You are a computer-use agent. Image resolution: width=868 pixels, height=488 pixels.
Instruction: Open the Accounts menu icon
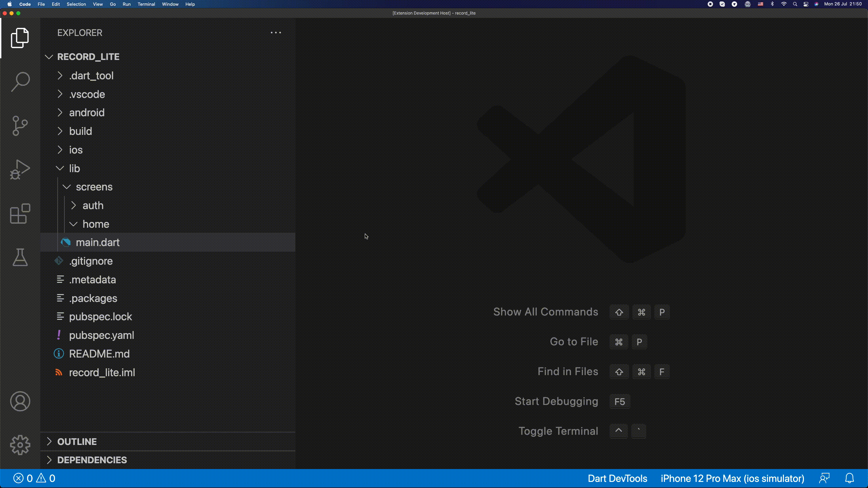click(20, 401)
